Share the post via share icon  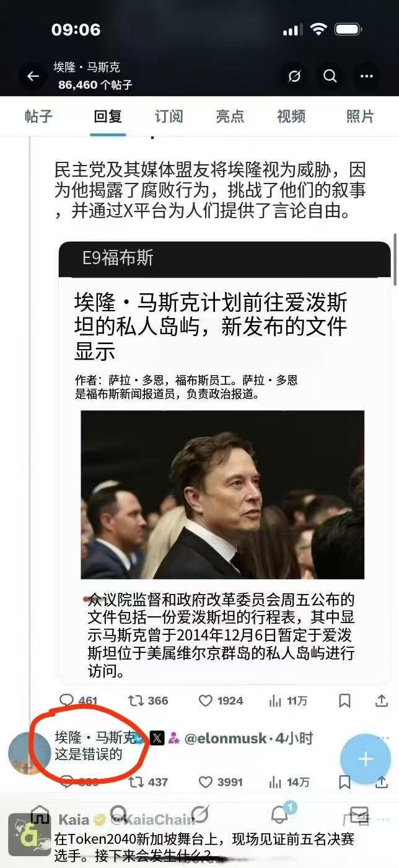pos(382,701)
